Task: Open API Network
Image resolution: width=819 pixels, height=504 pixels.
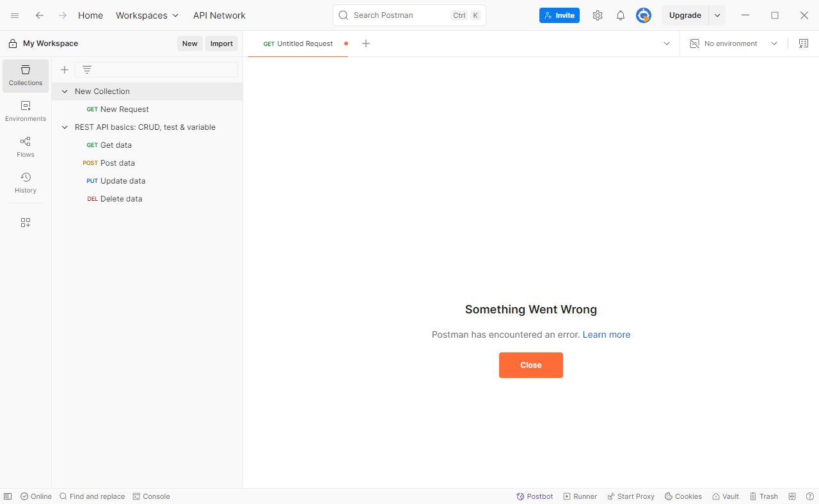Action: [x=219, y=15]
